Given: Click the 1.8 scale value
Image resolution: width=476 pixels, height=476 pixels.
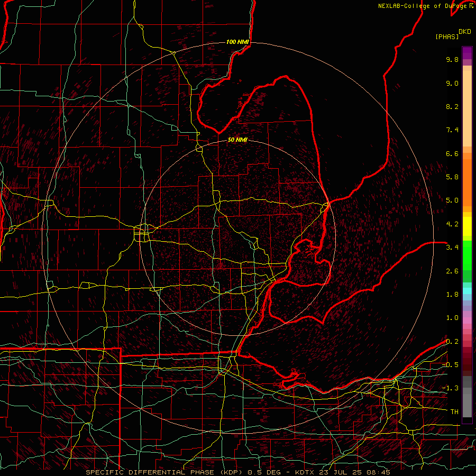Looking at the screenshot, I should click(452, 295).
